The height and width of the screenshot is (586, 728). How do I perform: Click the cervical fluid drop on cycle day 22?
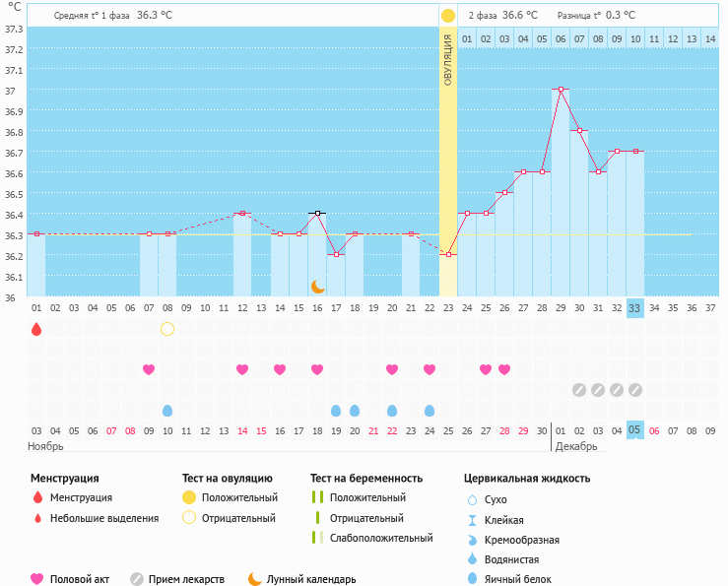tap(430, 411)
